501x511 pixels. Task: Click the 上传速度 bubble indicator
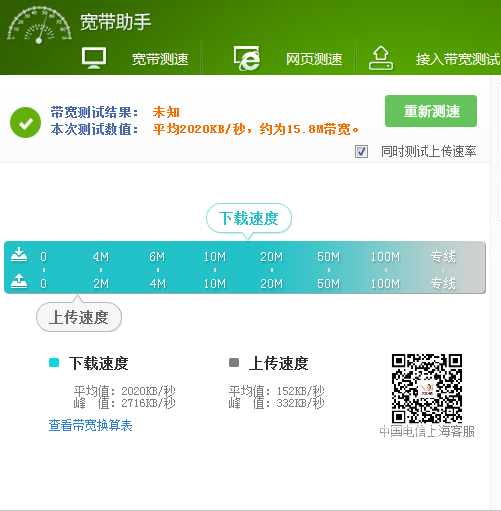pyautogui.click(x=79, y=317)
